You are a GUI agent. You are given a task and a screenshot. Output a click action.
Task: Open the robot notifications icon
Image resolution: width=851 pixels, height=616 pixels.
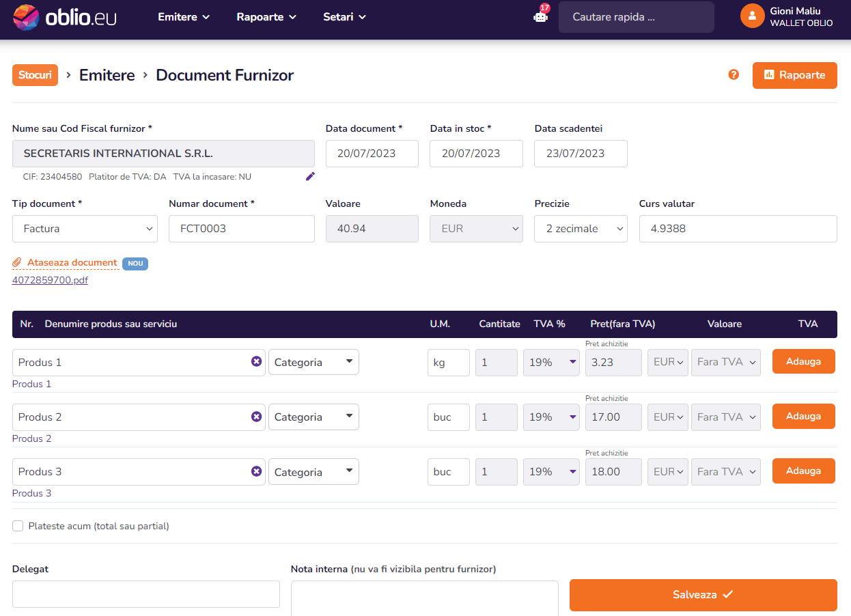point(540,17)
